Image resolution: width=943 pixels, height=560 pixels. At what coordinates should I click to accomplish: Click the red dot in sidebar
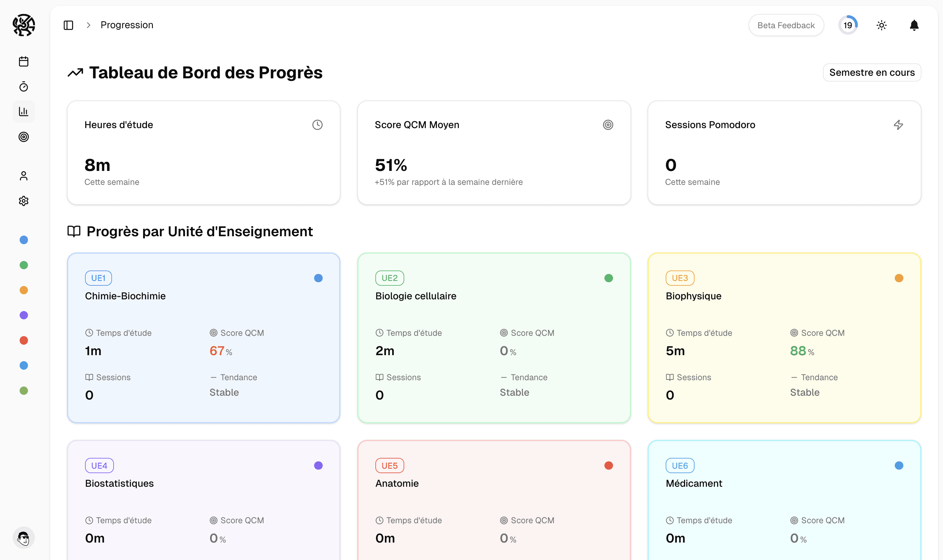point(23,340)
